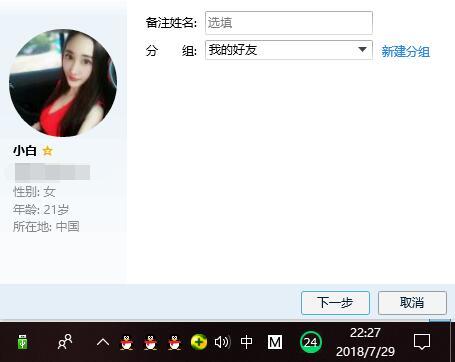Click the 新建分组 link
455x362 pixels.
(405, 52)
